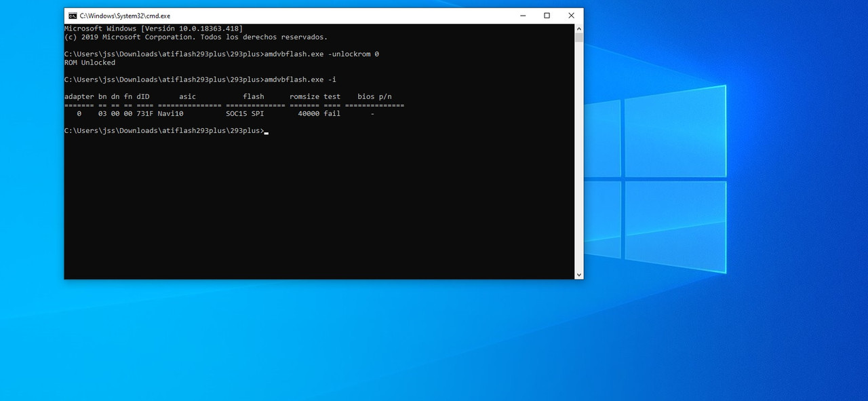Minimize the cmd.exe window
This screenshot has height=401, width=868.
pyautogui.click(x=522, y=16)
